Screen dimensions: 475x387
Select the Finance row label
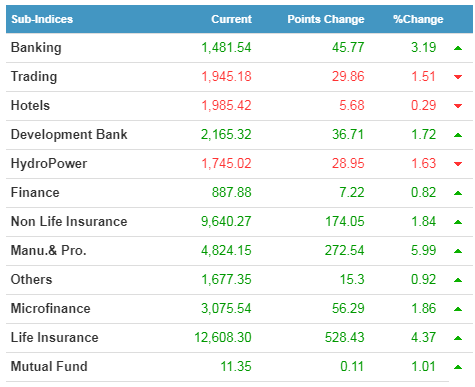35,192
